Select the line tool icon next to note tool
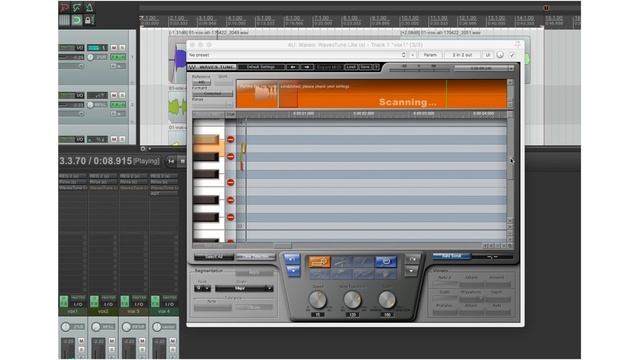 click(341, 261)
